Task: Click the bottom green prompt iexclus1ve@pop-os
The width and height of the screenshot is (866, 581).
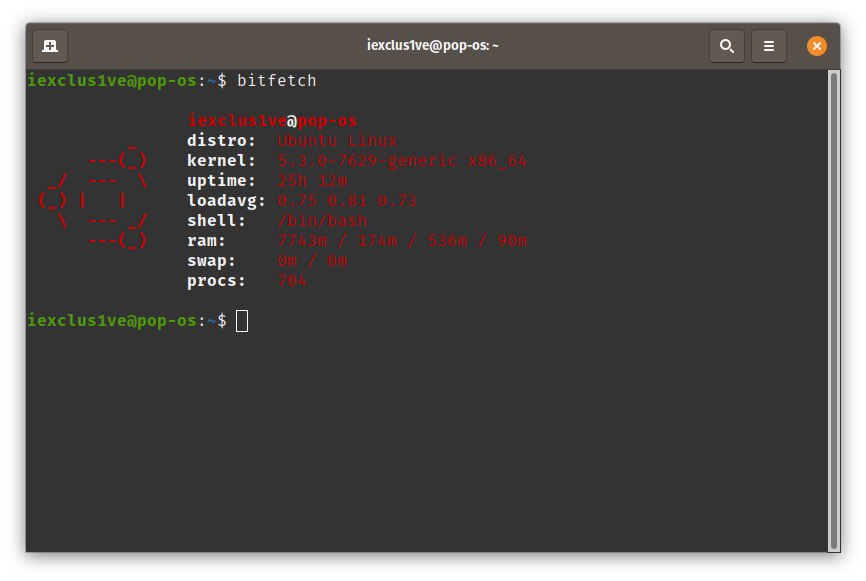Action: pos(112,320)
